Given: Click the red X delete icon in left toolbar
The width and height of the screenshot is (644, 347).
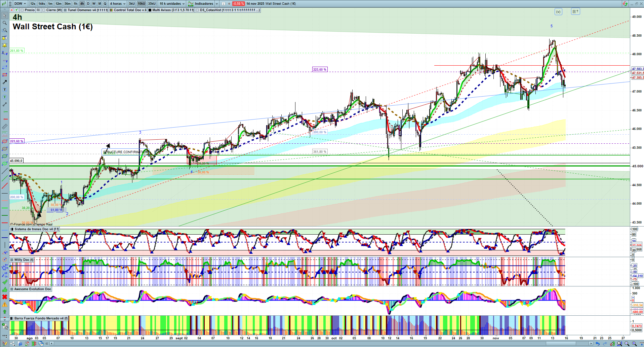Looking at the screenshot, I should [x=5, y=297].
